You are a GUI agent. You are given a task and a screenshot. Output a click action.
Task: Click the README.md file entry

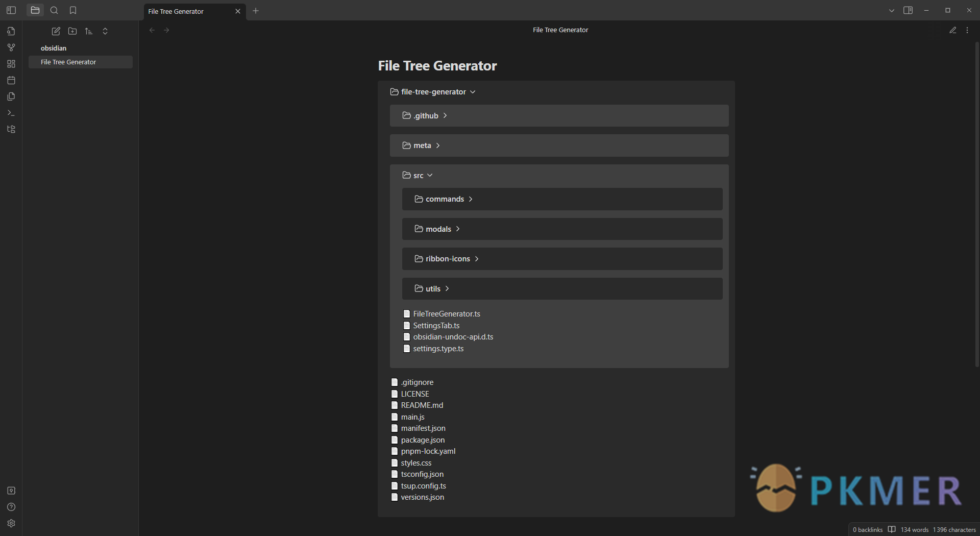[417, 405]
